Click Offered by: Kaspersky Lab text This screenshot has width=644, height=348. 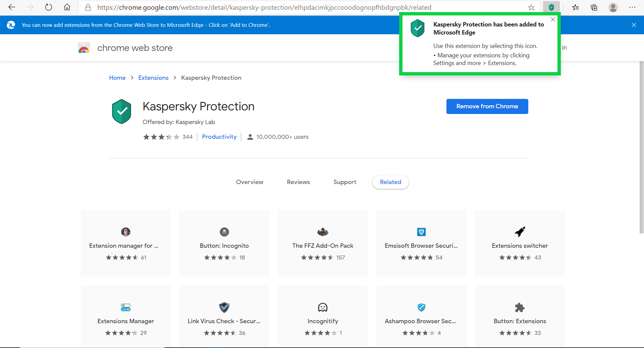tap(179, 122)
